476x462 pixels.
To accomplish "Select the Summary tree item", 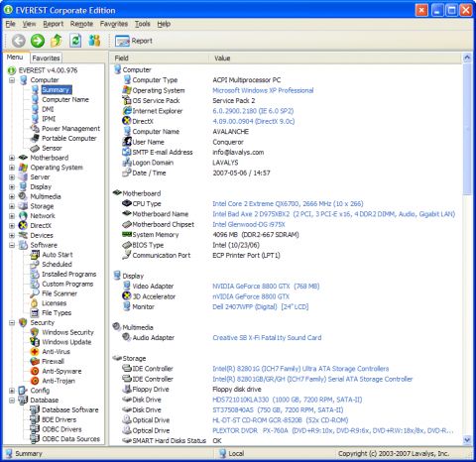I will pos(56,89).
